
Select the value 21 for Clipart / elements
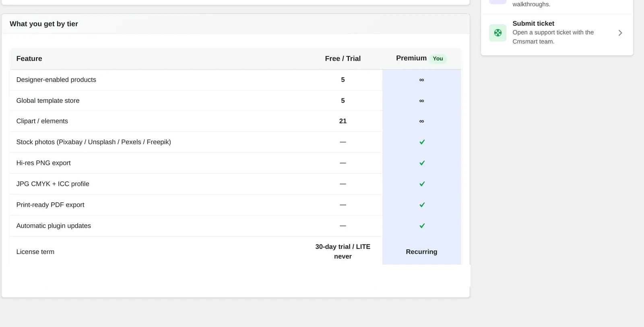coord(343,121)
